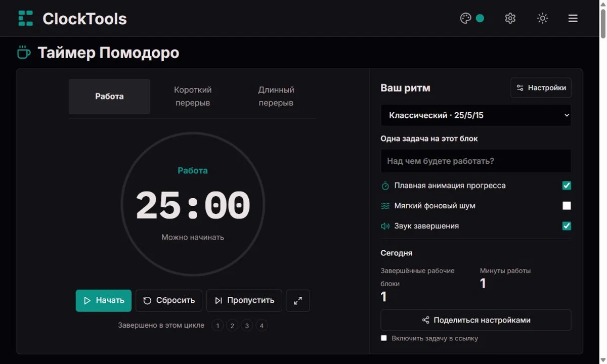This screenshot has height=364, width=607.
Task: Skip the block with Пропустить
Action: tap(244, 300)
